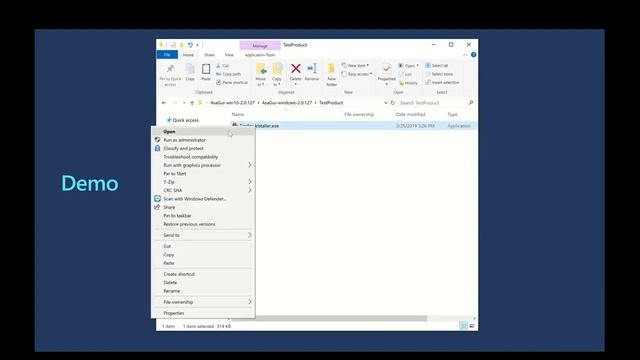Screen dimensions: 640x360
Task: Choose Share from the context menu
Action: [x=203, y=207]
